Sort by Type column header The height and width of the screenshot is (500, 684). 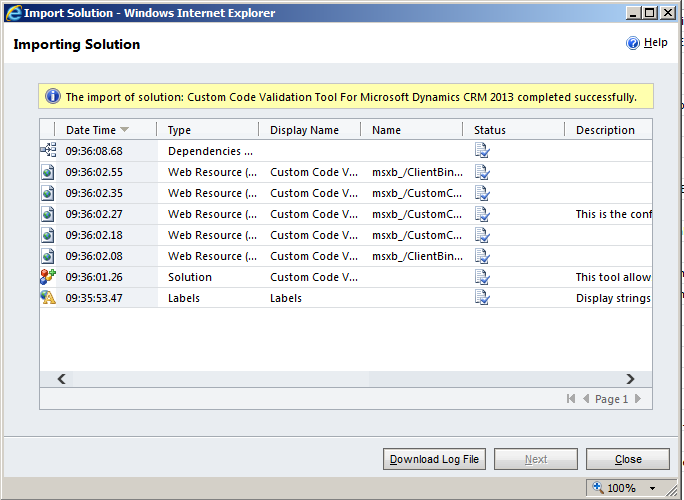click(x=207, y=130)
